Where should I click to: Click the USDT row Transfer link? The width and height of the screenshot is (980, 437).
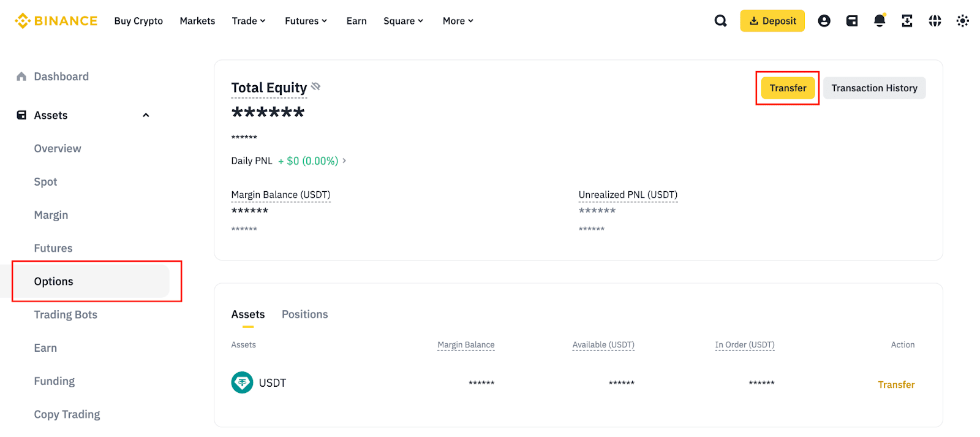click(896, 385)
